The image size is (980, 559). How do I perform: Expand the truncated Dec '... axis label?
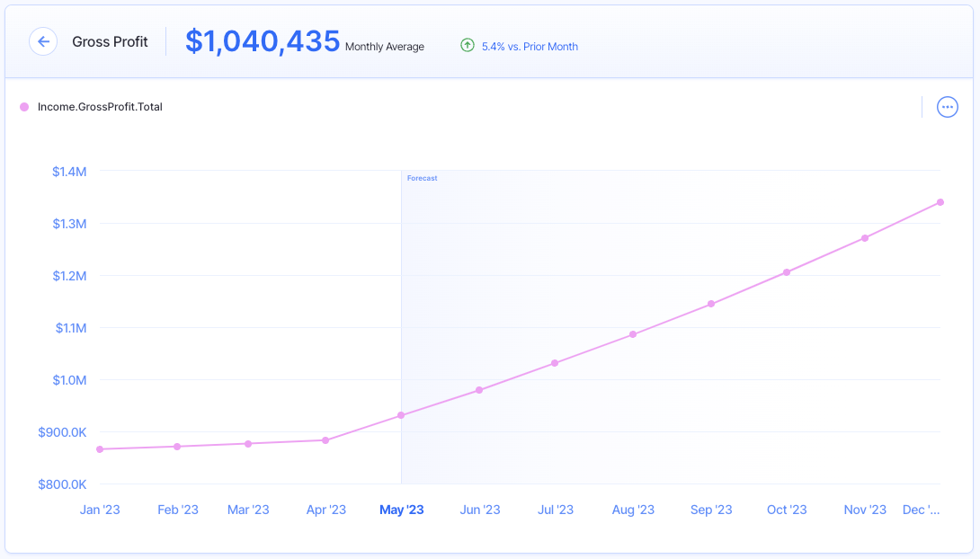click(922, 510)
